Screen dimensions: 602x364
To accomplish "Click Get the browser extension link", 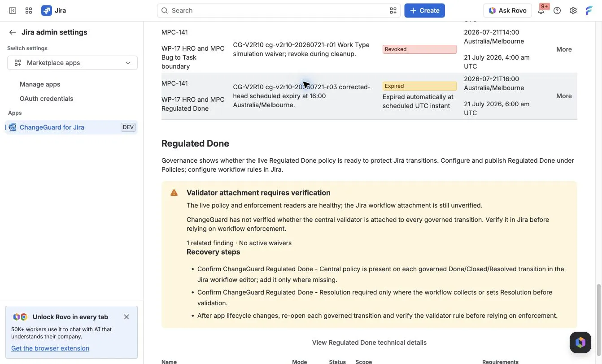I will [50, 348].
